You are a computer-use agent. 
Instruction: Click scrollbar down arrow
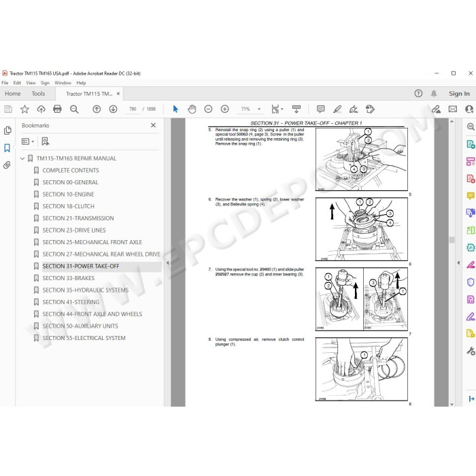coord(452,404)
